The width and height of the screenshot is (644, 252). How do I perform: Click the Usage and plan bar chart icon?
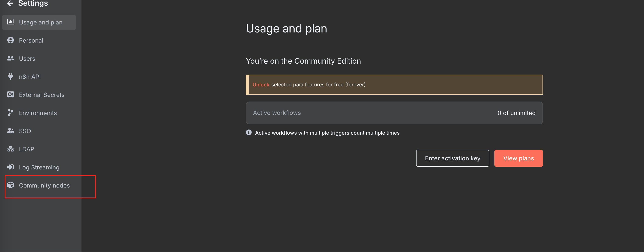click(11, 22)
